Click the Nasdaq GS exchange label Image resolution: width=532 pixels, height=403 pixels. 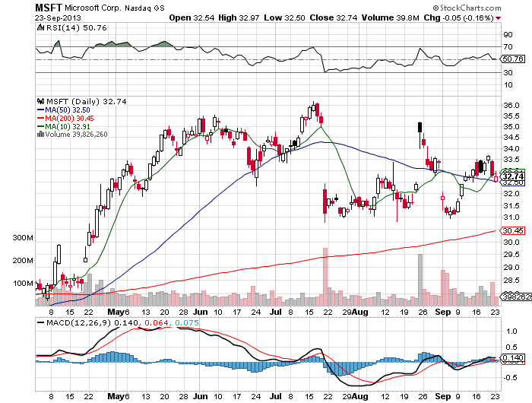coord(144,8)
